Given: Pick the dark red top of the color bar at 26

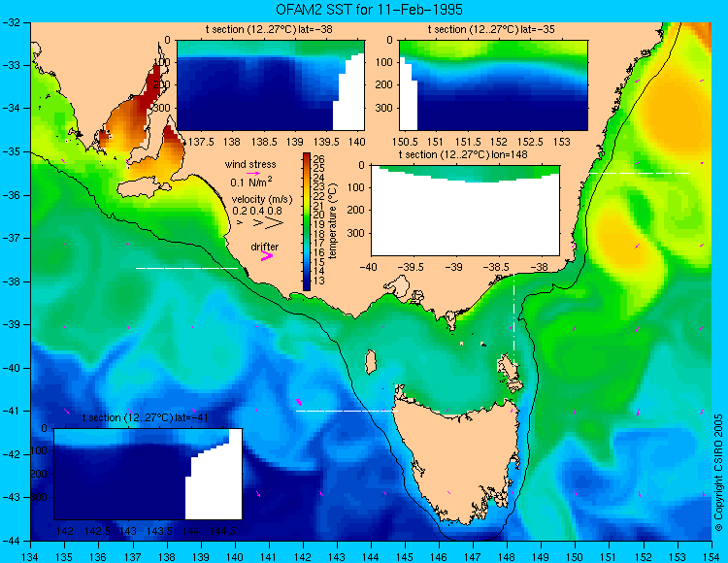Looking at the screenshot, I should coord(307,157).
